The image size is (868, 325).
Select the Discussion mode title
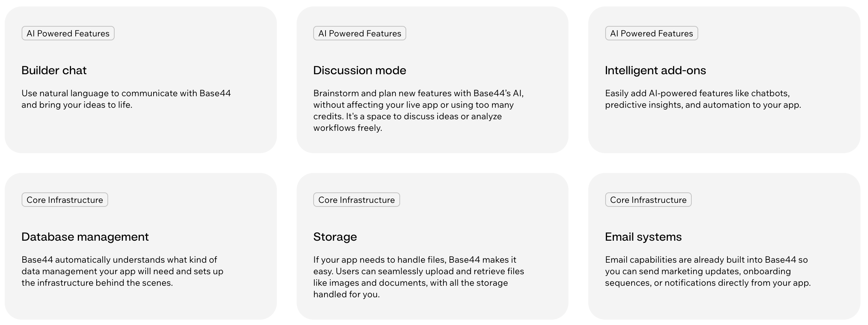click(x=359, y=70)
